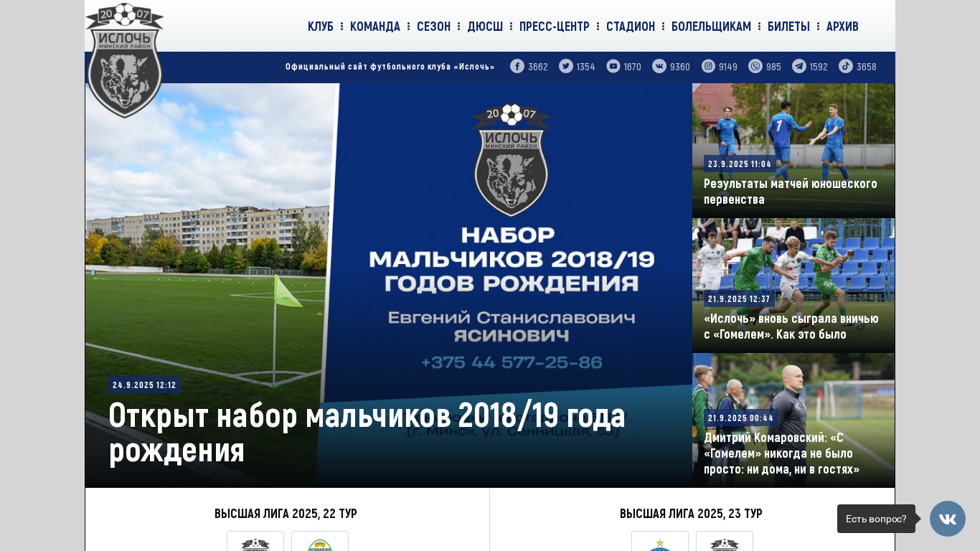Viewport: 980px width, 551px height.
Task: Open the floating VK chat widget
Action: [948, 519]
